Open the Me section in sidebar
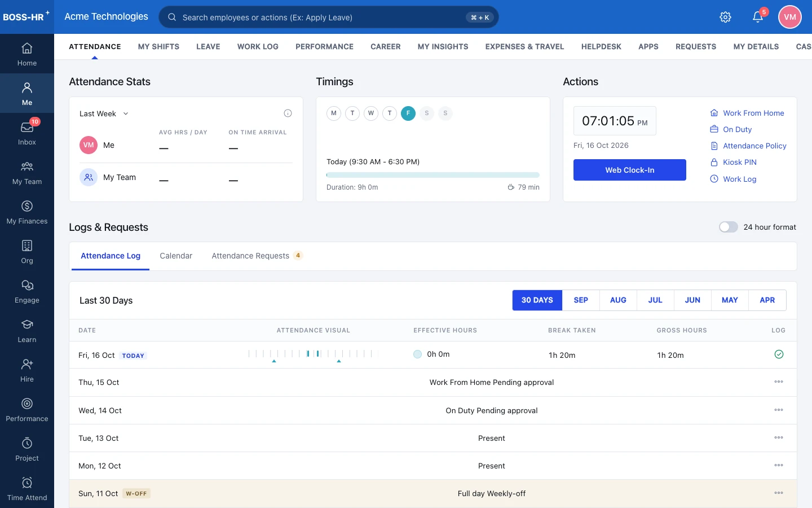Image resolution: width=812 pixels, height=508 pixels. tap(27, 94)
